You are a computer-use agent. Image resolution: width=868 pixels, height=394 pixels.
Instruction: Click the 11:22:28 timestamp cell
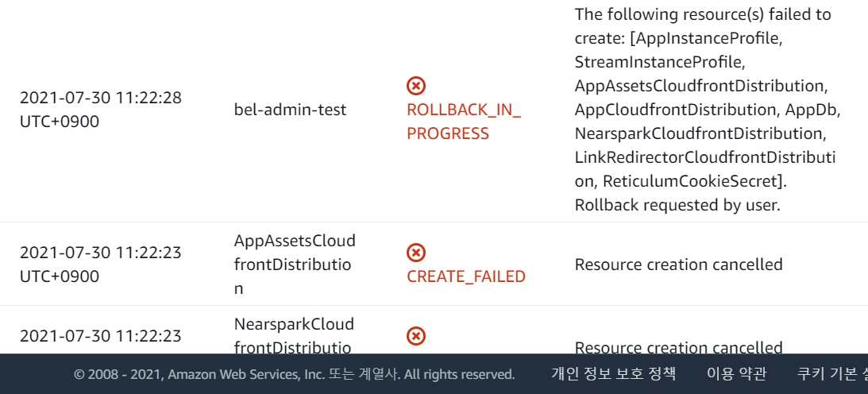101,110
